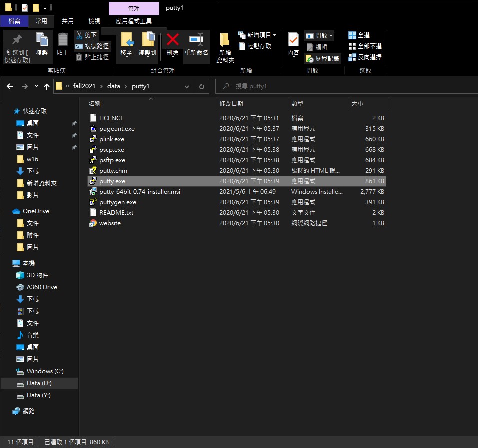
Task: Open Properties (內容) checkmark icon
Action: pos(293,40)
